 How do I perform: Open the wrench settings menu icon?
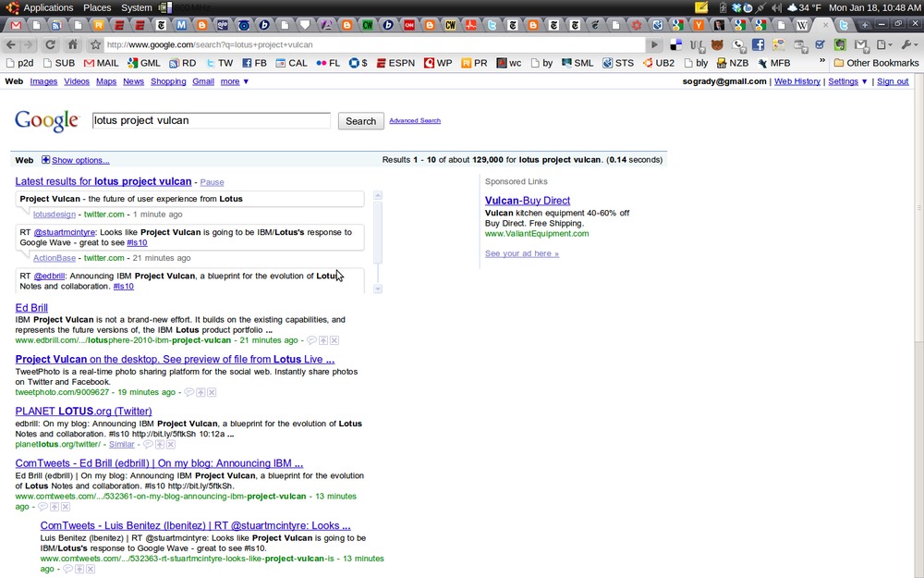click(908, 44)
